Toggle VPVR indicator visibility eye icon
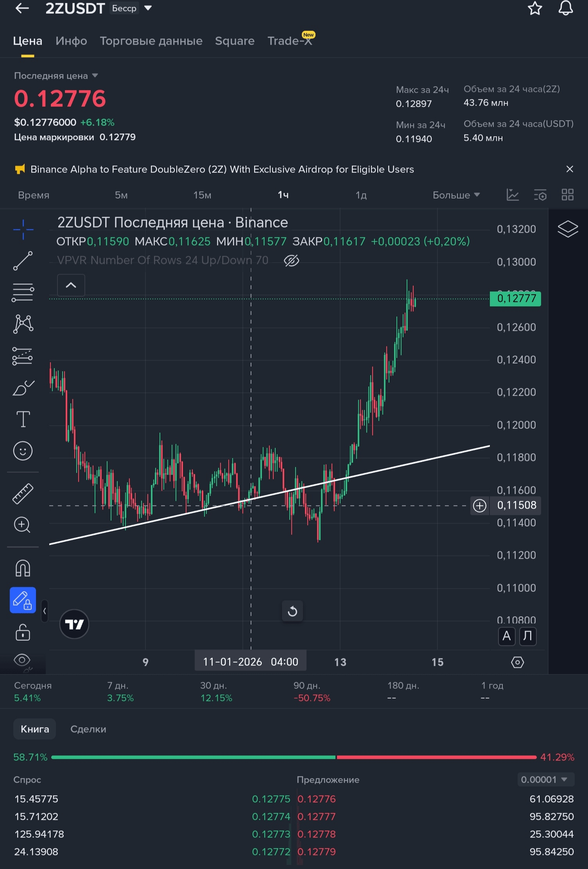Viewport: 588px width, 869px height. pos(292,260)
